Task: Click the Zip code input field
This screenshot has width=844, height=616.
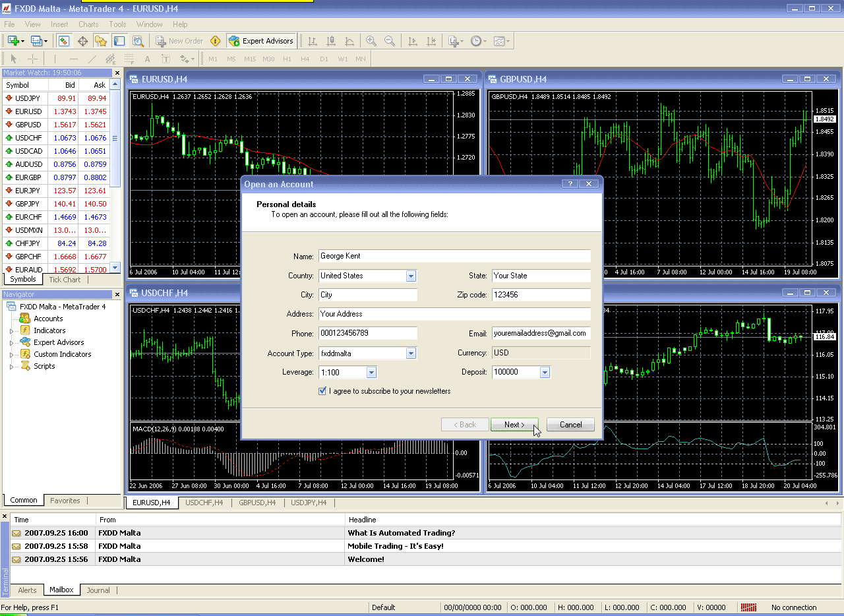Action: click(x=541, y=295)
